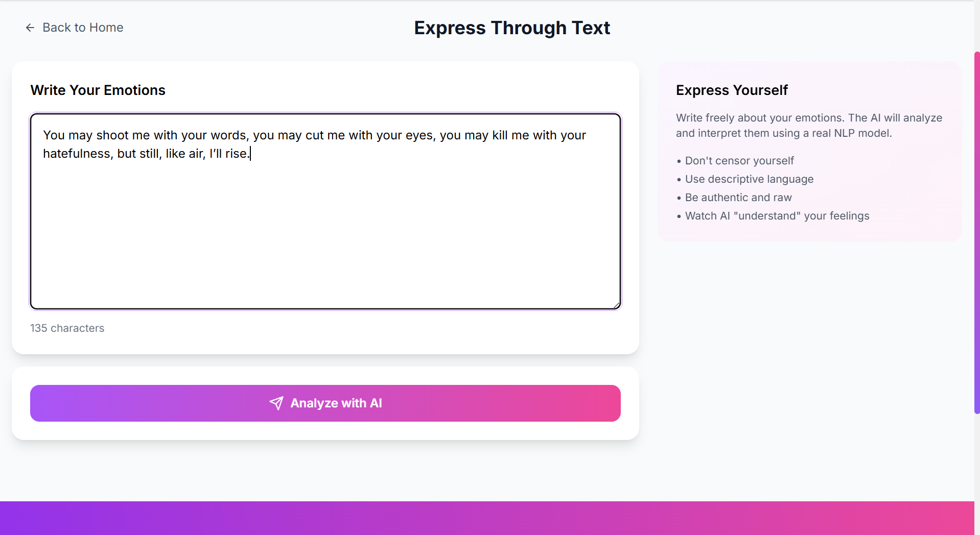Run the Analyze with AI button
The width and height of the screenshot is (980, 535).
click(325, 403)
